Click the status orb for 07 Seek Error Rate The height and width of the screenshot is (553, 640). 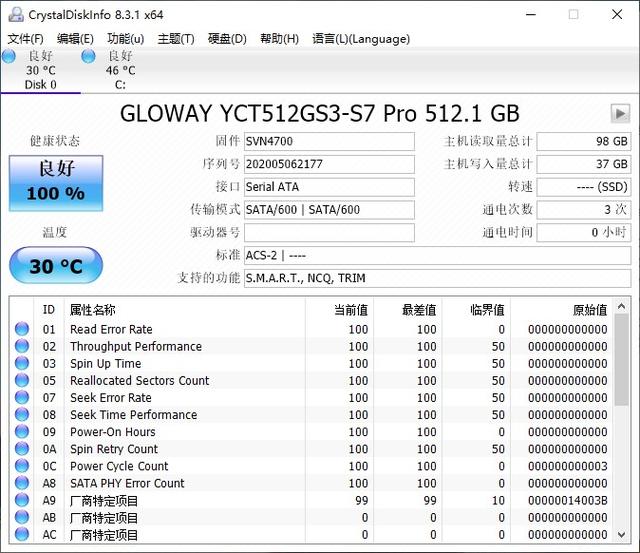coord(22,397)
